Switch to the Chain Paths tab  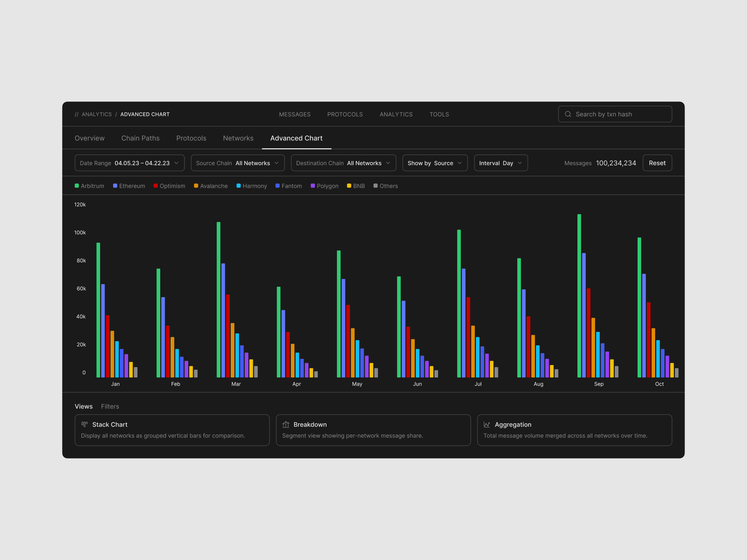(x=140, y=138)
